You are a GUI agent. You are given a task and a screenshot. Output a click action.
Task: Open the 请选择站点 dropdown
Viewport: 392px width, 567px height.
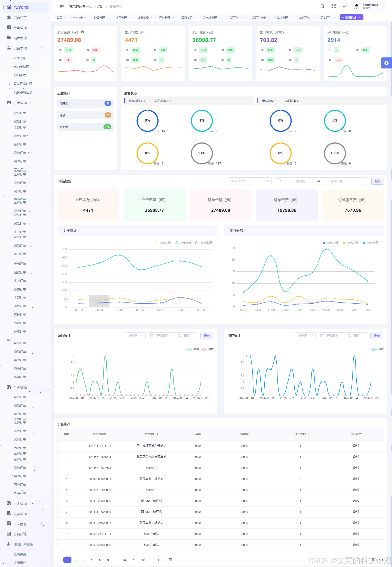click(249, 181)
